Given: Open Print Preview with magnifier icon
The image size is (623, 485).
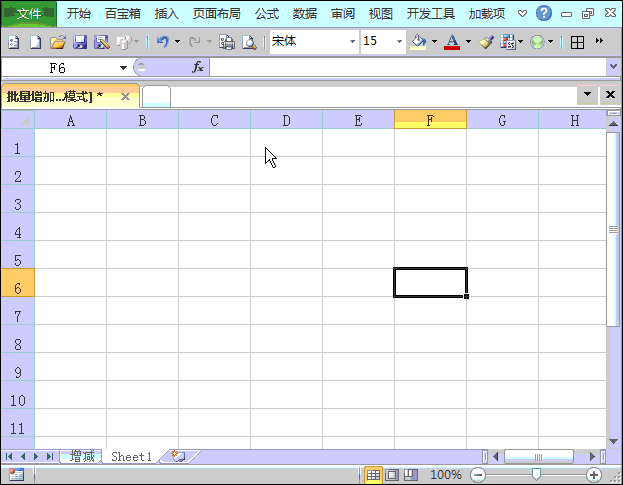Looking at the screenshot, I should 249,42.
